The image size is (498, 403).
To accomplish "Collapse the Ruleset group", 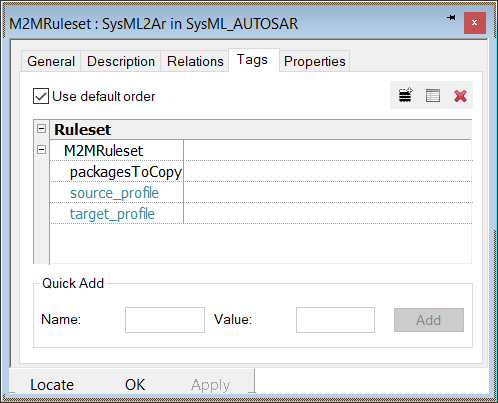I will pyautogui.click(x=42, y=129).
